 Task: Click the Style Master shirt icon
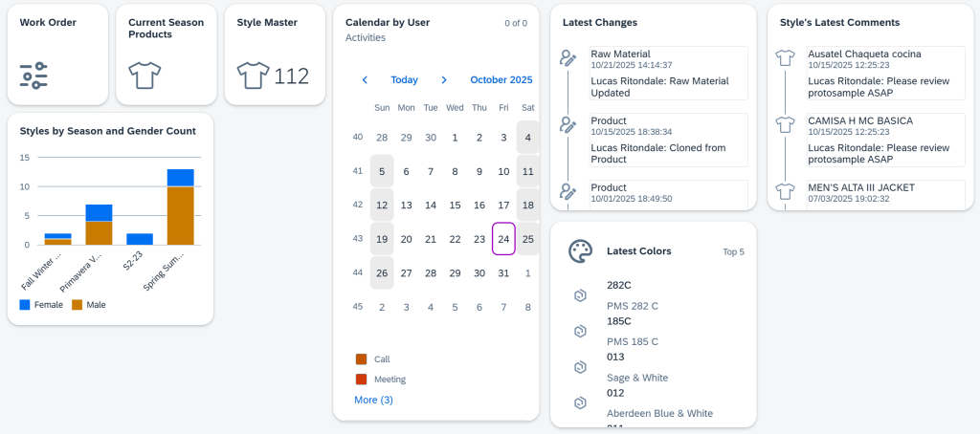253,75
